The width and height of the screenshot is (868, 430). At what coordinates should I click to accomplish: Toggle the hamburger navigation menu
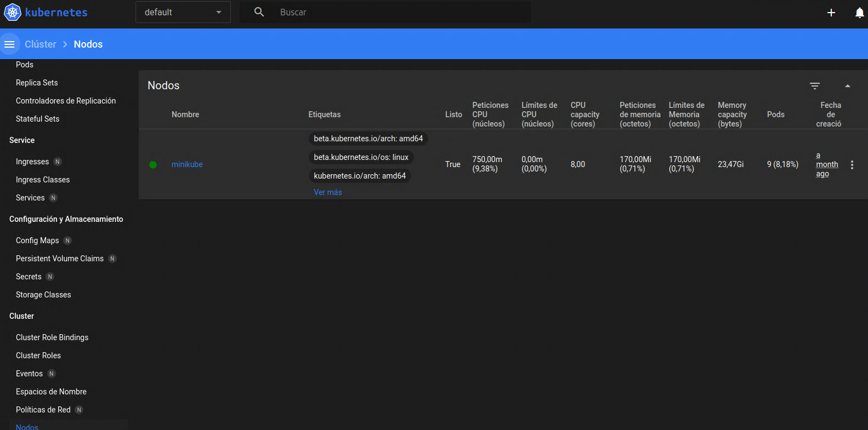pos(9,44)
